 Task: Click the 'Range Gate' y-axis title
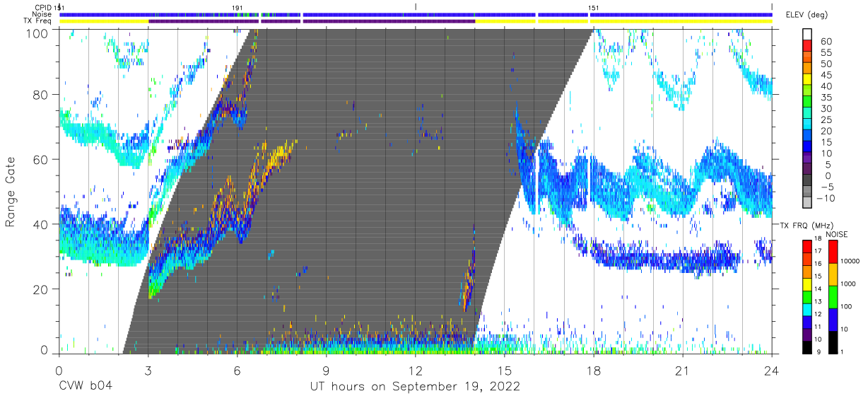11,192
